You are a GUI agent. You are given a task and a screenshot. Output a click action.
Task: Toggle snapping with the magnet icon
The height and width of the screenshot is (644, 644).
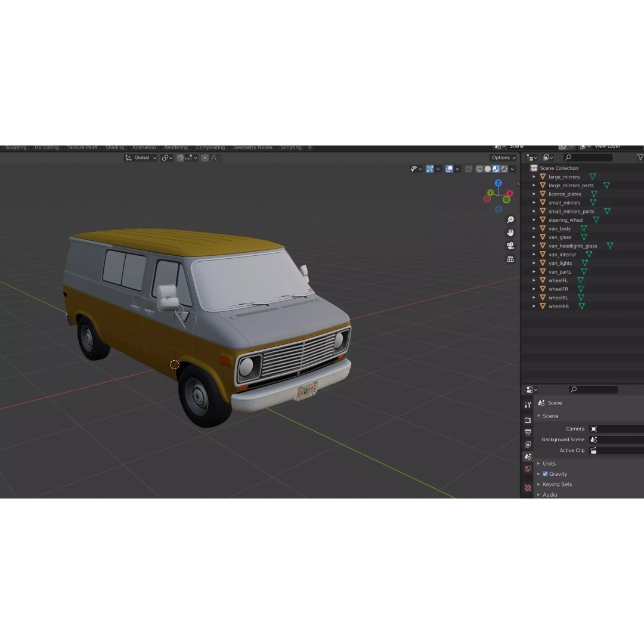tap(179, 157)
